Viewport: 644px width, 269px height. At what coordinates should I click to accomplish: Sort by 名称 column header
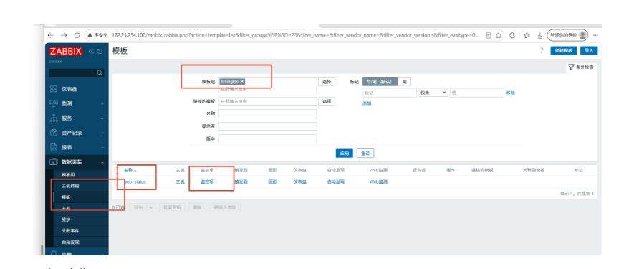click(130, 170)
